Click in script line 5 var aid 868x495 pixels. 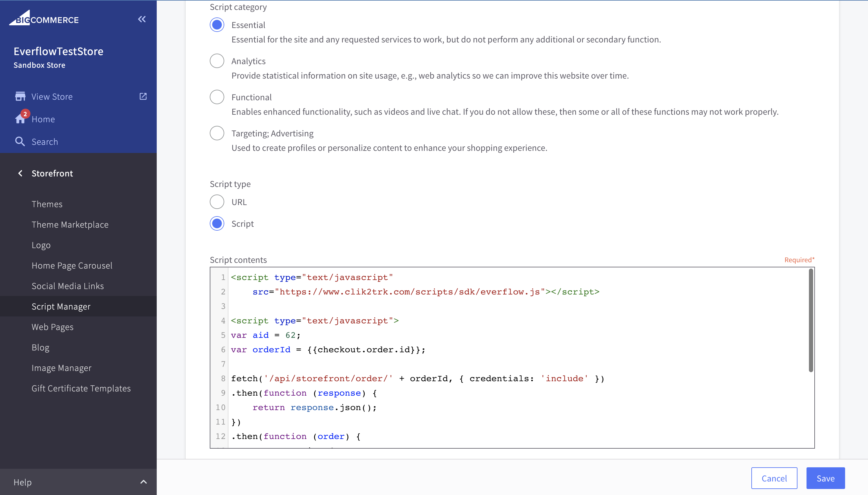pyautogui.click(x=266, y=335)
